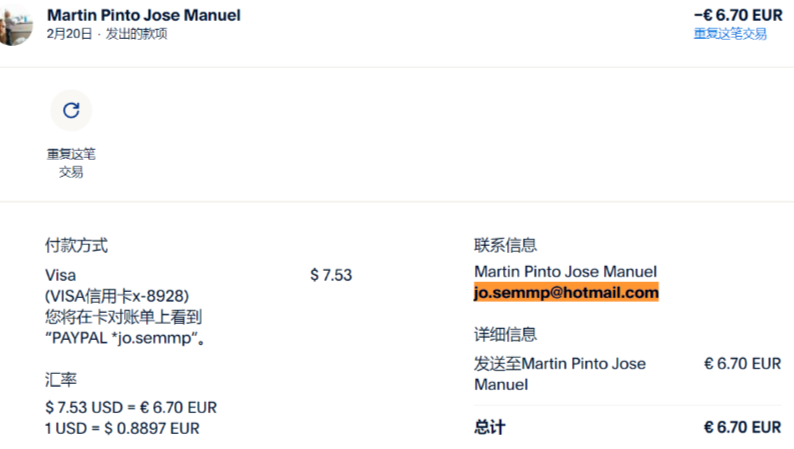Image resolution: width=794 pixels, height=449 pixels.
Task: Click the VISA信用卡x-8928 card text
Action: pos(117,296)
